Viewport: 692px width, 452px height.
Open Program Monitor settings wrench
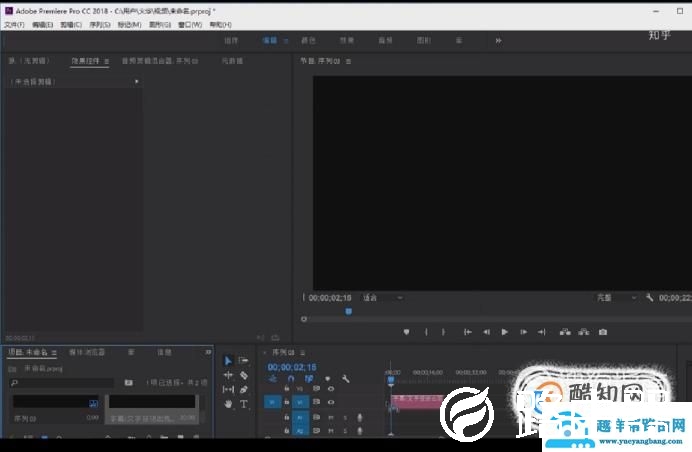(x=649, y=297)
